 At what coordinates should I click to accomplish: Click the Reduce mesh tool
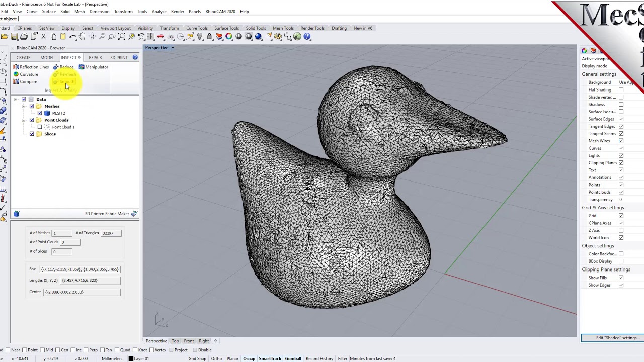pos(63,67)
